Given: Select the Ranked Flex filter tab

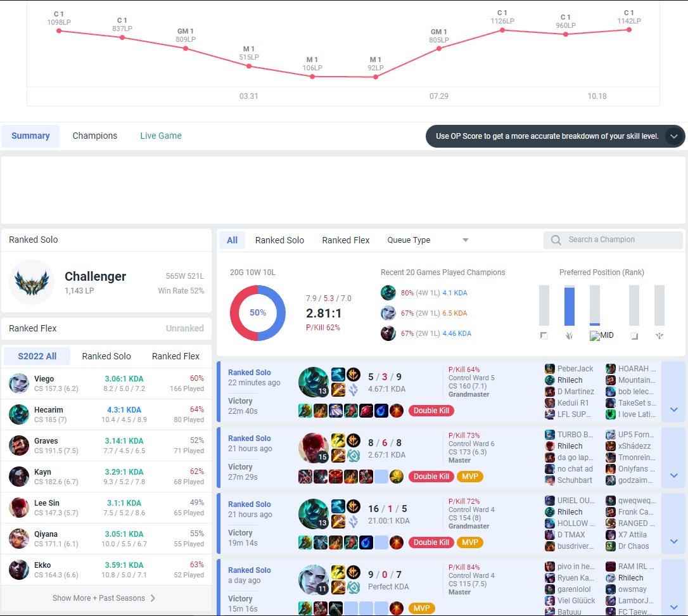Looking at the screenshot, I should [345, 240].
